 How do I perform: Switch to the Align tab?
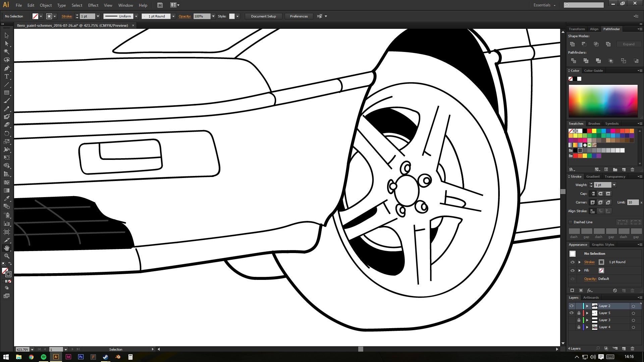[594, 29]
